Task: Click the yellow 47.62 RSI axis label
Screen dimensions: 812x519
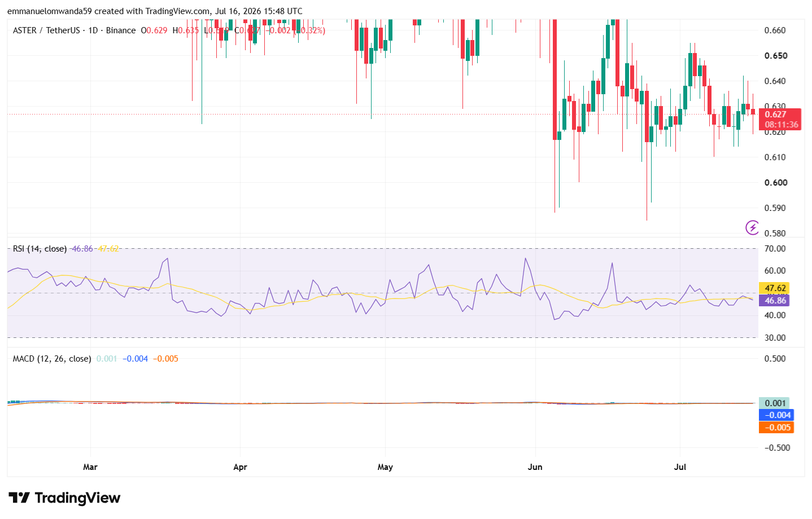Action: click(x=775, y=288)
